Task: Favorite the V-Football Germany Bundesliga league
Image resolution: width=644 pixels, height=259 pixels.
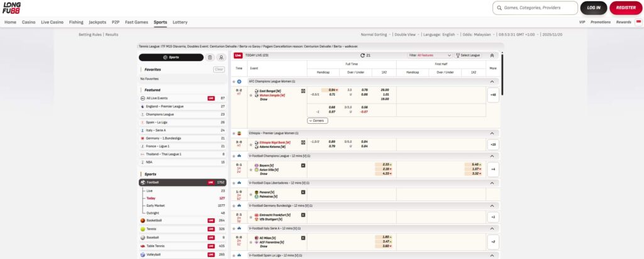Action: coord(234,206)
